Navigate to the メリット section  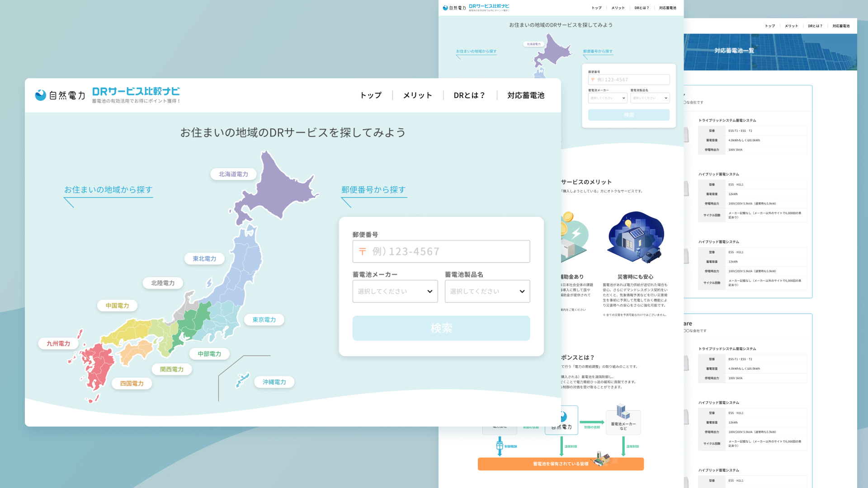tap(417, 95)
